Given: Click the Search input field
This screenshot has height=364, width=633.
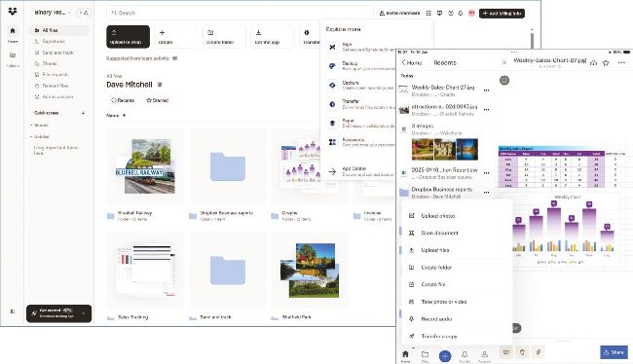Looking at the screenshot, I should tap(240, 13).
